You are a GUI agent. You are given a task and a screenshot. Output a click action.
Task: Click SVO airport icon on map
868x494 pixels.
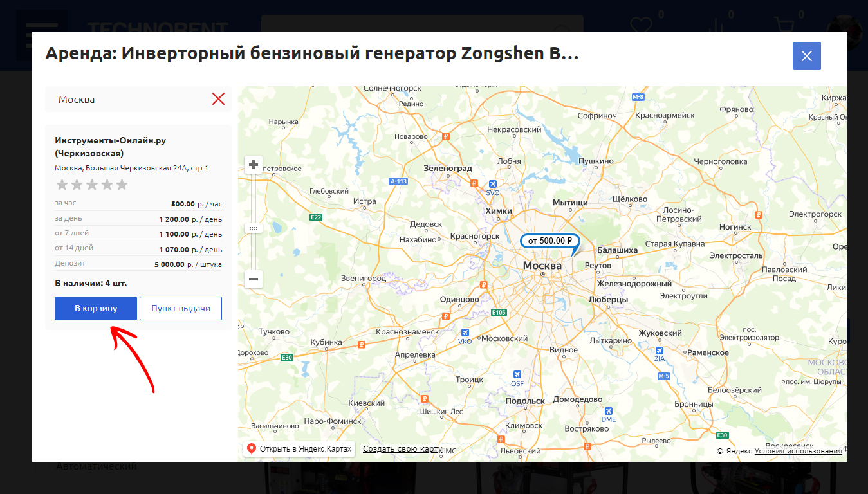coord(493,184)
